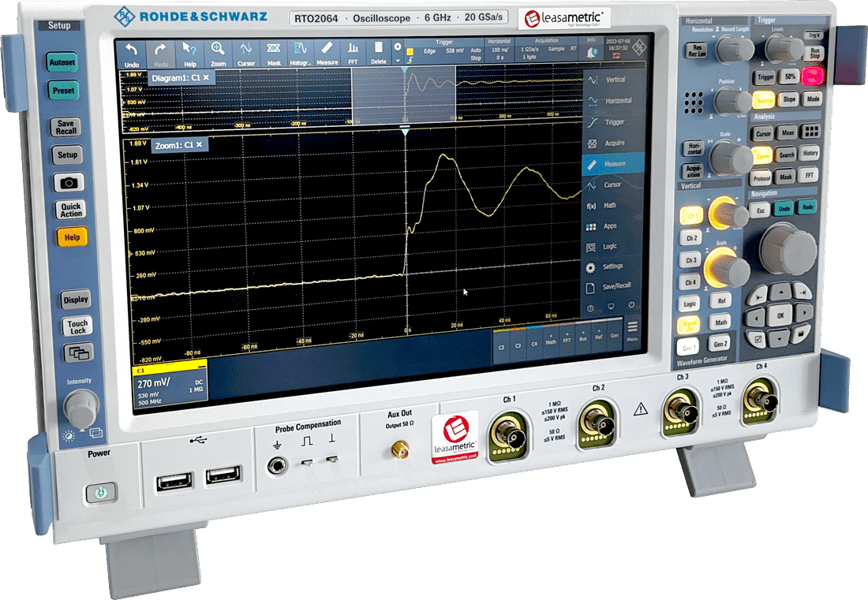
Task: Toggle the Ch 3 channel key
Action: 691,260
